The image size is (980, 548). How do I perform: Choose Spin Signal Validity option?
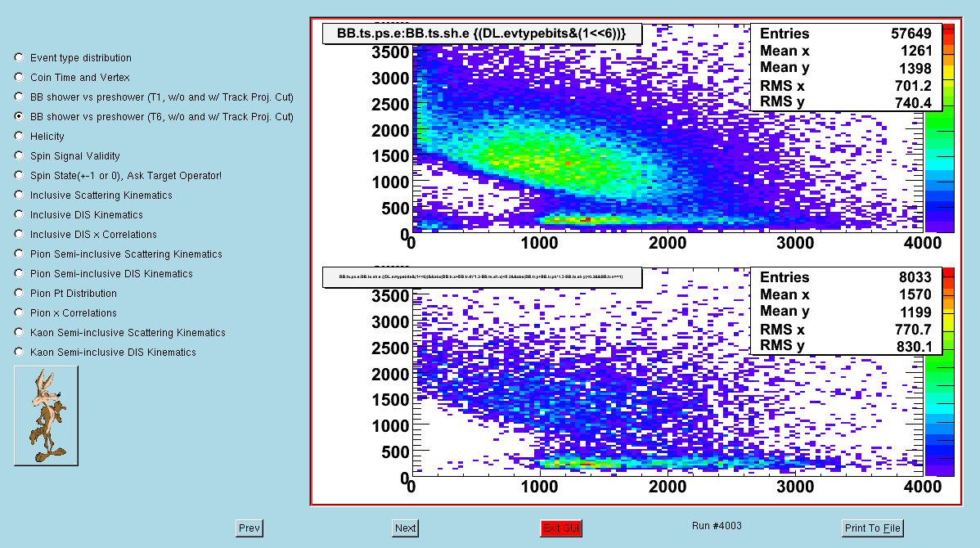pyautogui.click(x=19, y=155)
